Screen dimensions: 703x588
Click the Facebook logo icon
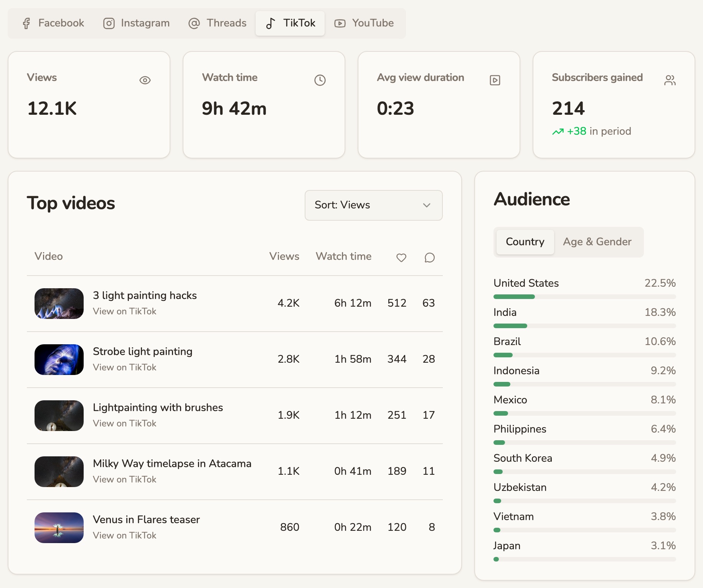[x=26, y=23]
